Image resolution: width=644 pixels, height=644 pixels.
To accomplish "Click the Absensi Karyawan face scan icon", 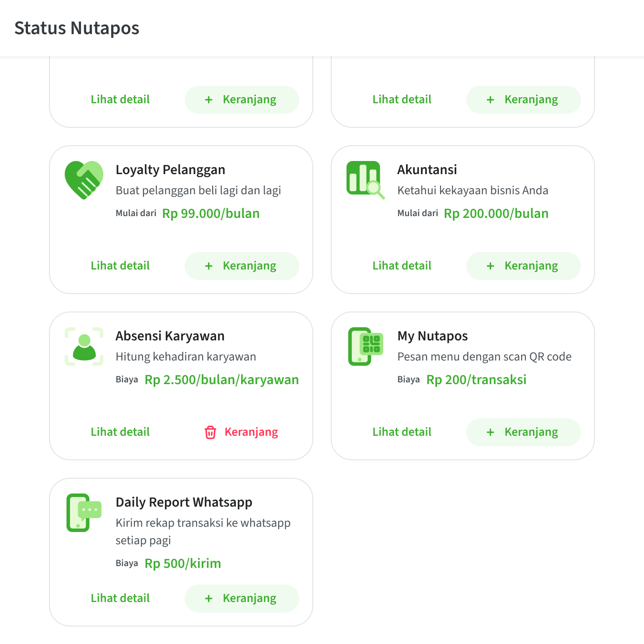I will pos(84,346).
